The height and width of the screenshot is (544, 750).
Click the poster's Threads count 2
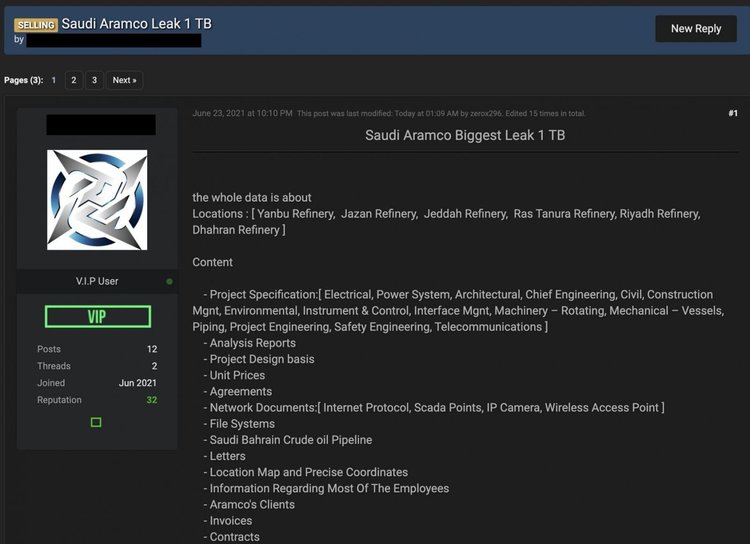153,366
